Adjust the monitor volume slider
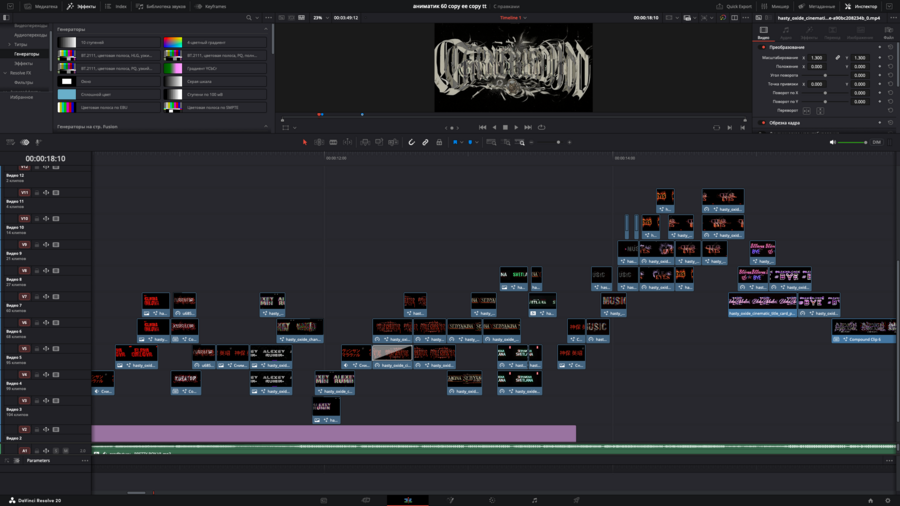This screenshot has height=506, width=900. coord(853,142)
